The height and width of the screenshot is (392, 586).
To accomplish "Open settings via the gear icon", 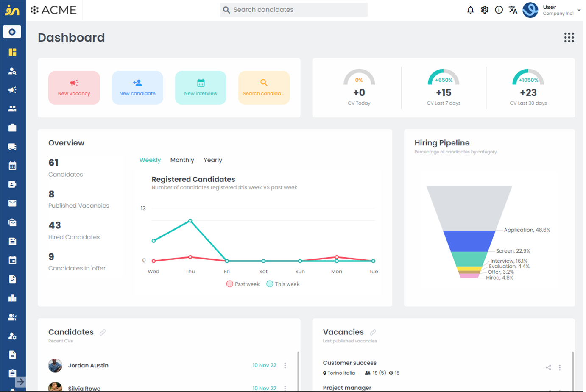I will 484,10.
